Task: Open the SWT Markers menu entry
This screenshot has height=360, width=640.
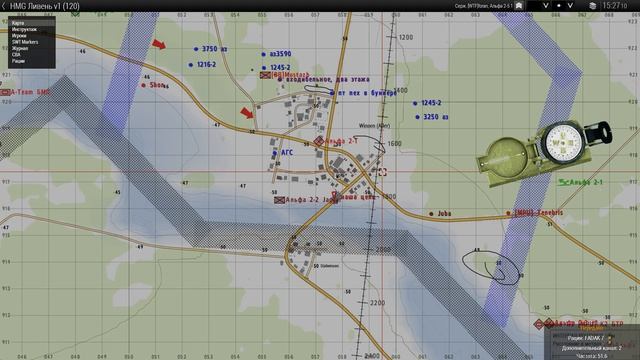Action: click(31, 42)
